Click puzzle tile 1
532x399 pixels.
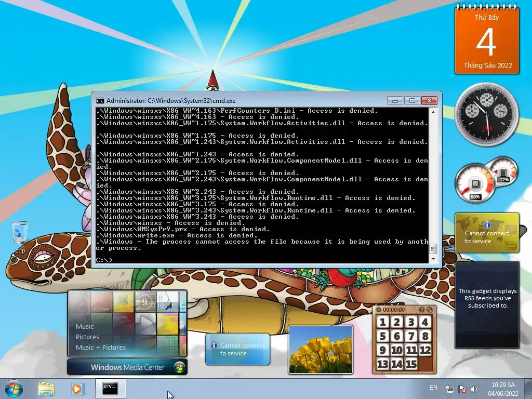pyautogui.click(x=382, y=322)
